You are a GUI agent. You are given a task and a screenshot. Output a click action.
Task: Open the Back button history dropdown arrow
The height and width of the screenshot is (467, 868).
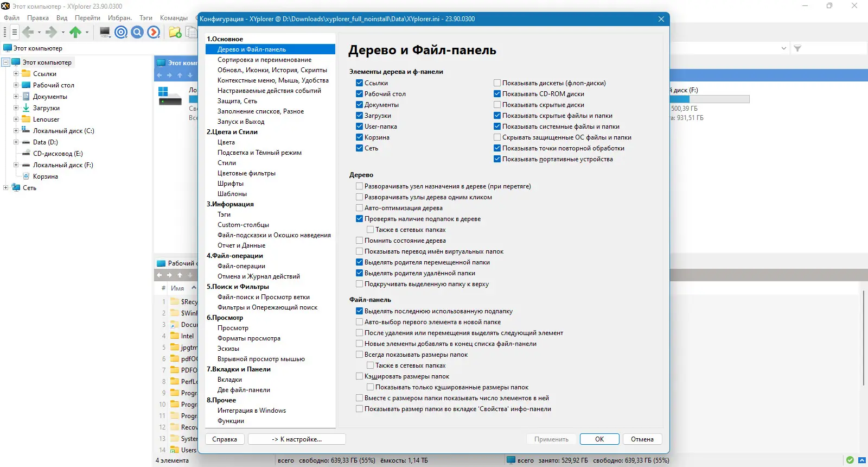click(39, 33)
